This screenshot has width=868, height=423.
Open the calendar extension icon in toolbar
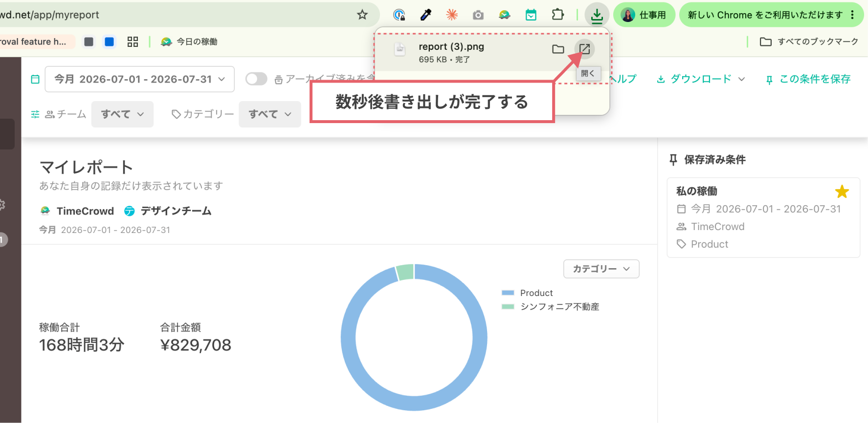coord(531,15)
